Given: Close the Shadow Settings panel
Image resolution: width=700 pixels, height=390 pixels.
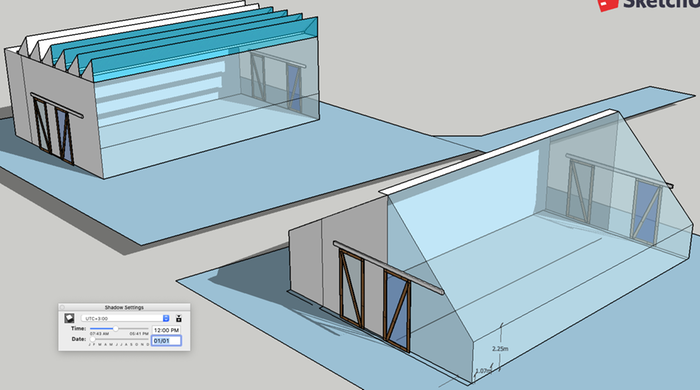Looking at the screenshot, I should [x=62, y=307].
